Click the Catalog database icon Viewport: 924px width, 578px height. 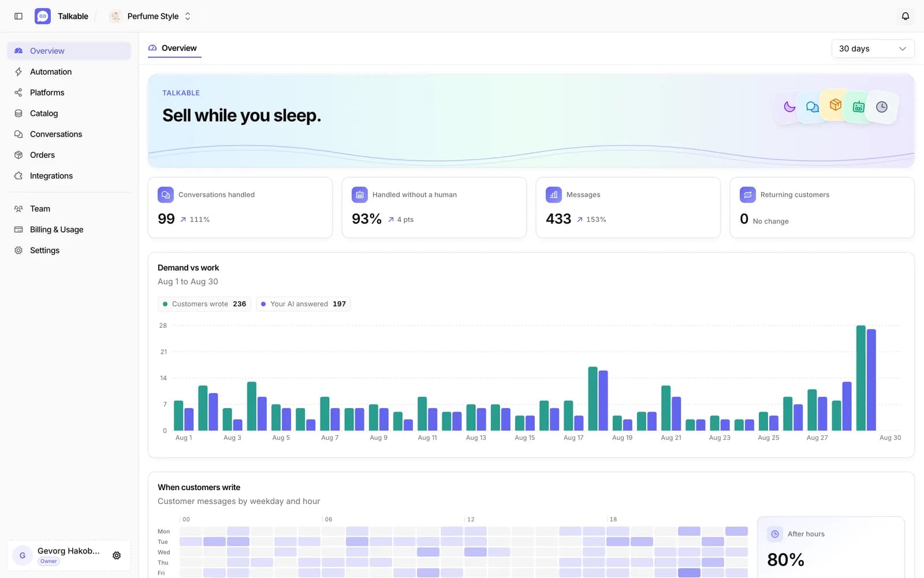click(18, 113)
